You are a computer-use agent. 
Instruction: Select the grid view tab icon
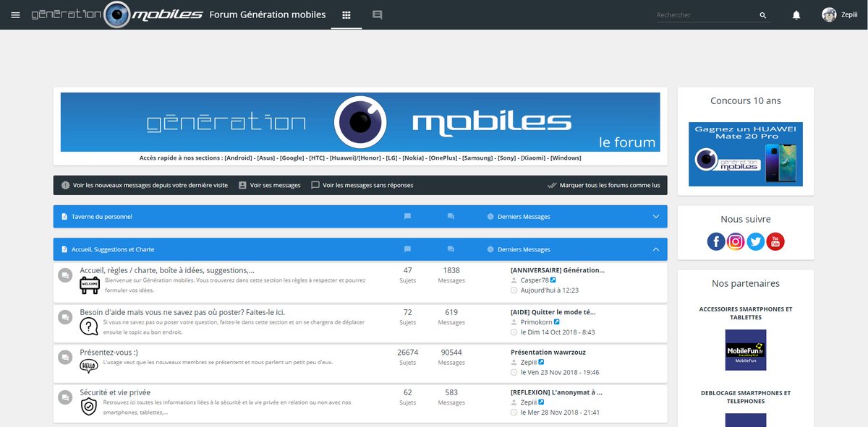click(x=346, y=14)
